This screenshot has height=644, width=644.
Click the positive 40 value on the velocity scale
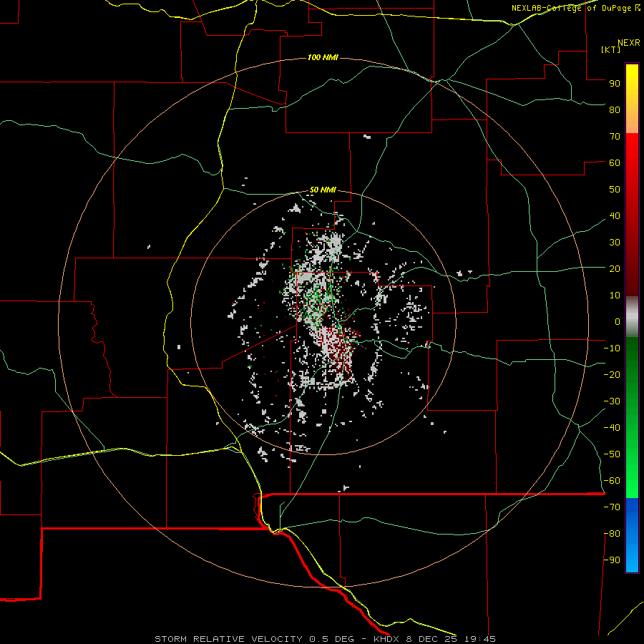click(x=615, y=215)
